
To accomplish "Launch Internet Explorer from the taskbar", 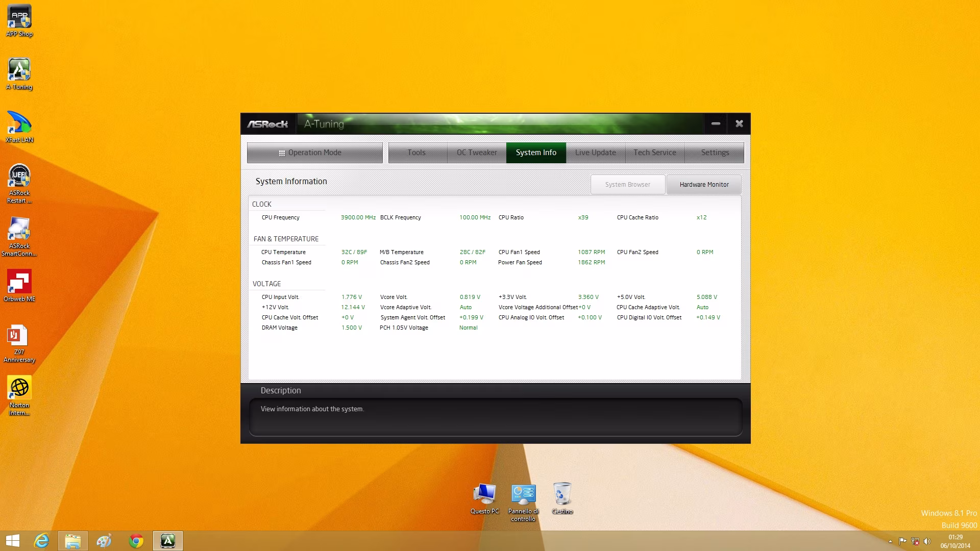I will pyautogui.click(x=41, y=541).
